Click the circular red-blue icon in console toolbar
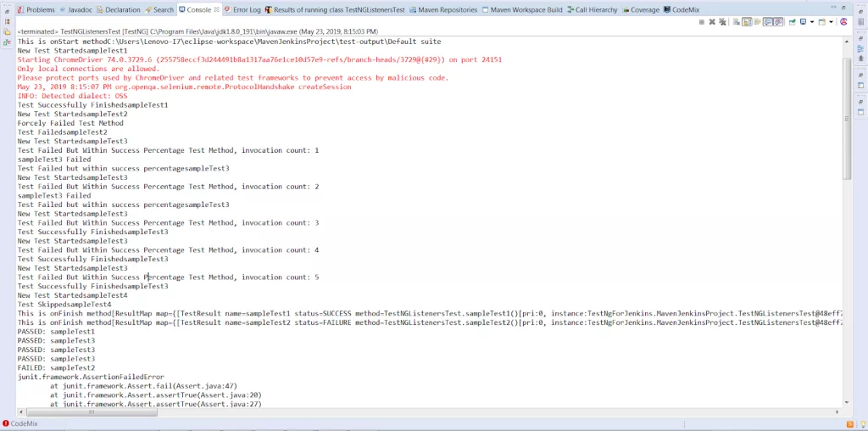This screenshot has height=431, width=868. point(843,22)
